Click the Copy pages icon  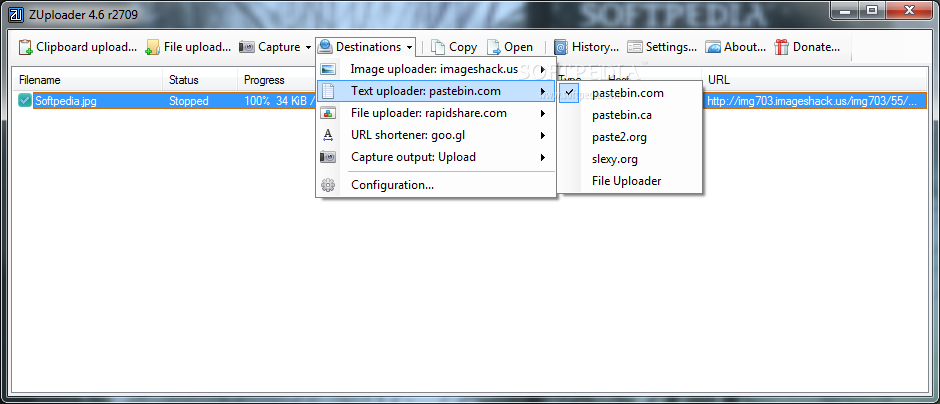(x=438, y=47)
